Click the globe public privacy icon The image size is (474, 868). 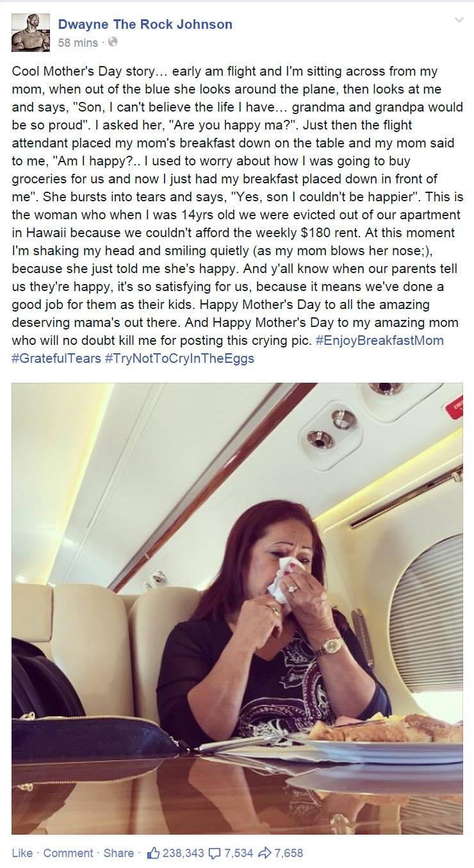coord(113,43)
